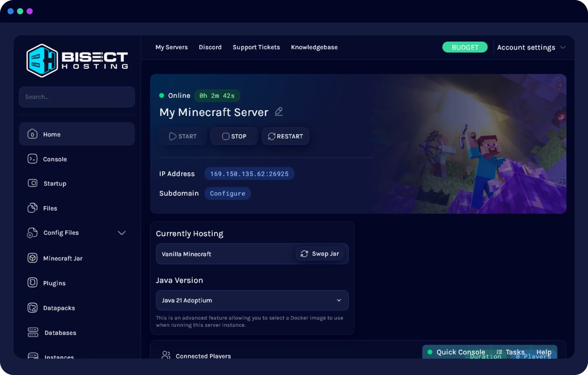Open the Java Version dropdown
Viewport: 588px width, 375px height.
(252, 300)
